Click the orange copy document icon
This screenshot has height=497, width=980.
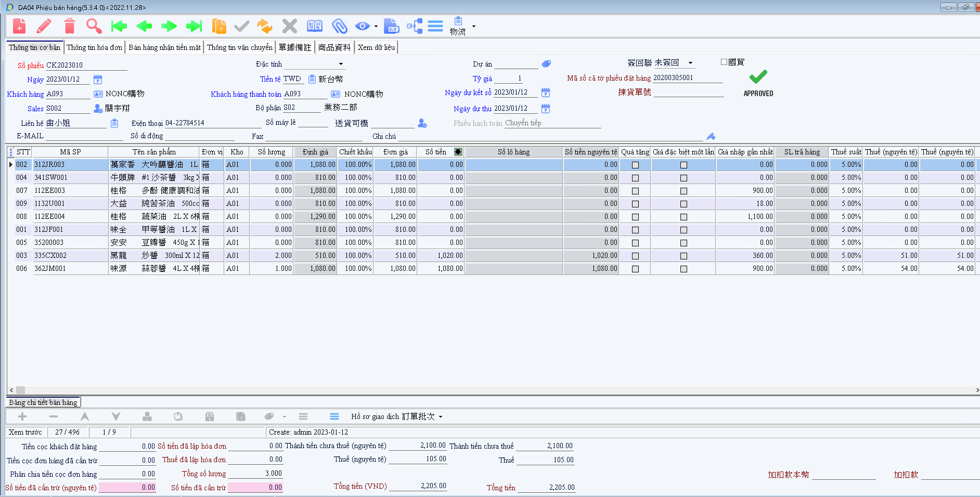(219, 26)
